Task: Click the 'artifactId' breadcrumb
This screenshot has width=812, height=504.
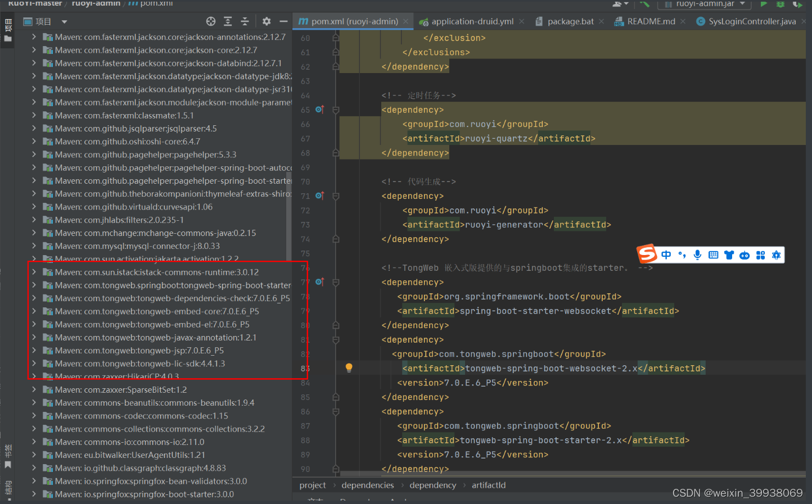Action: click(x=489, y=485)
